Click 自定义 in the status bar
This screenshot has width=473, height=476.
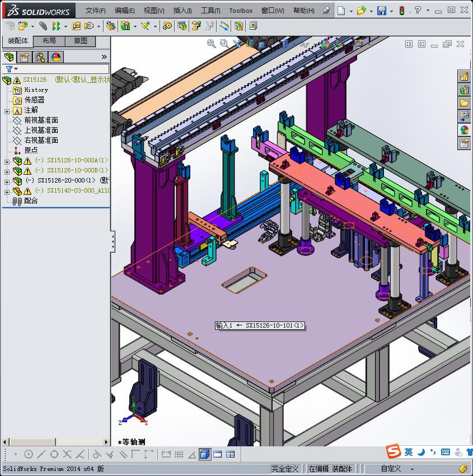point(389,469)
